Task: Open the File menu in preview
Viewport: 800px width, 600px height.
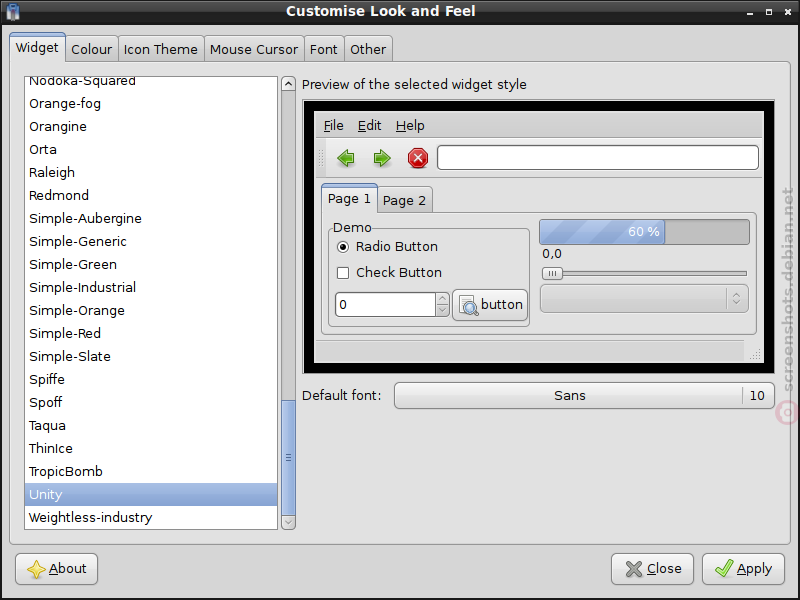Action: (334, 126)
